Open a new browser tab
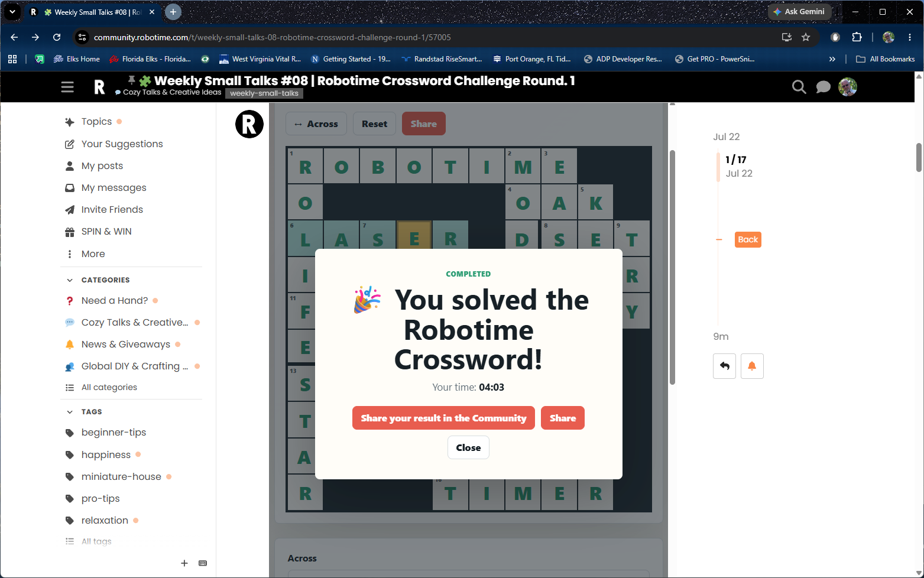 coord(173,12)
